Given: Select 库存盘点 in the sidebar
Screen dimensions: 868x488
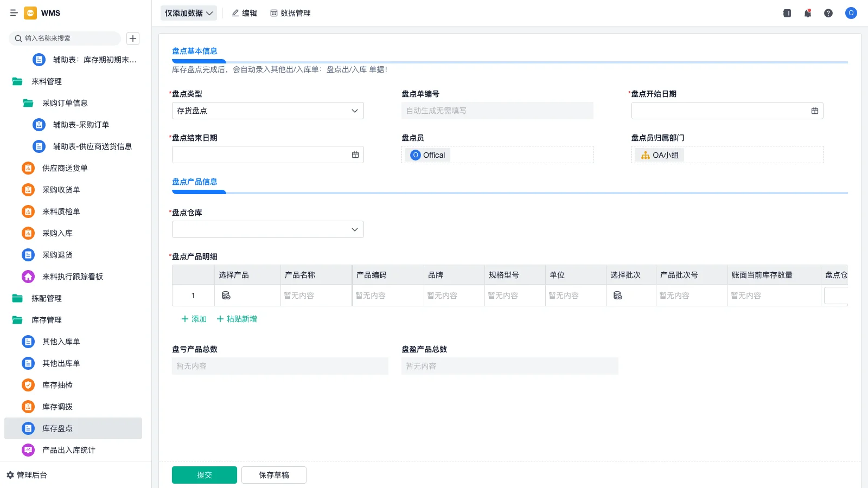Looking at the screenshot, I should [x=73, y=428].
